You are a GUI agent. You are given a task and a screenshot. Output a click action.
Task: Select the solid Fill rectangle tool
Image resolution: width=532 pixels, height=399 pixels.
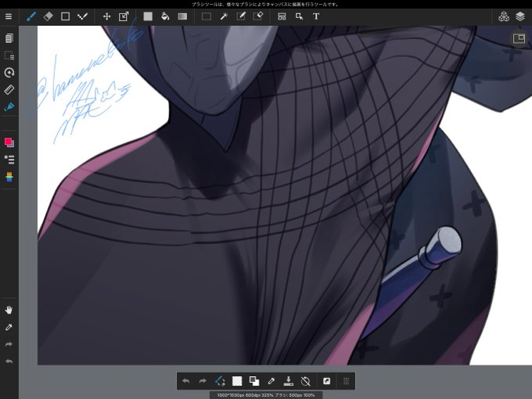pos(148,16)
